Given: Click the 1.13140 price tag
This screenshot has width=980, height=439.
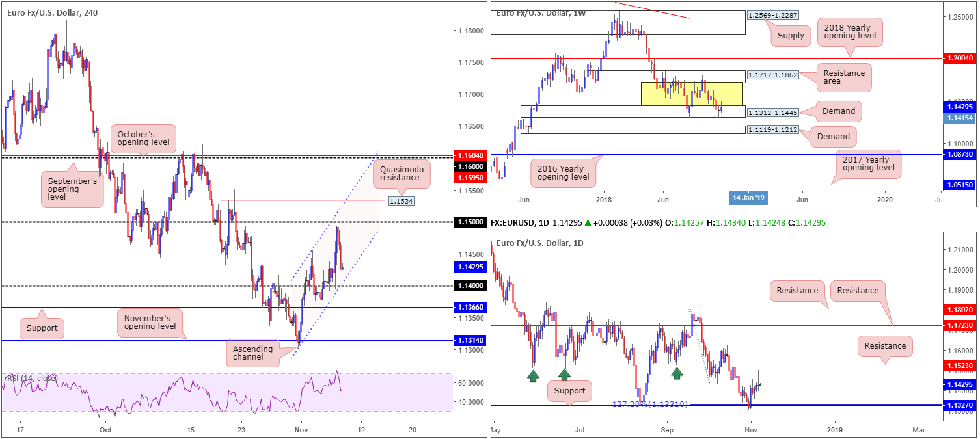Looking at the screenshot, I should pyautogui.click(x=470, y=340).
